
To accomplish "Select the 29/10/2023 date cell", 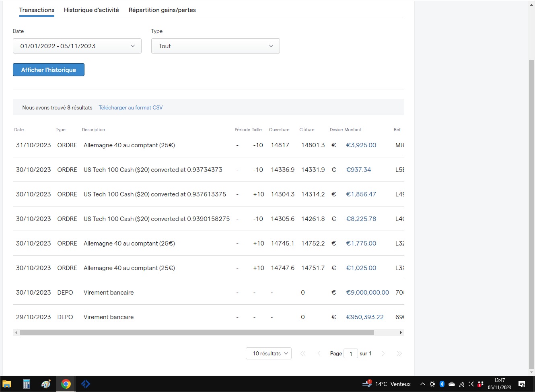I will point(33,317).
